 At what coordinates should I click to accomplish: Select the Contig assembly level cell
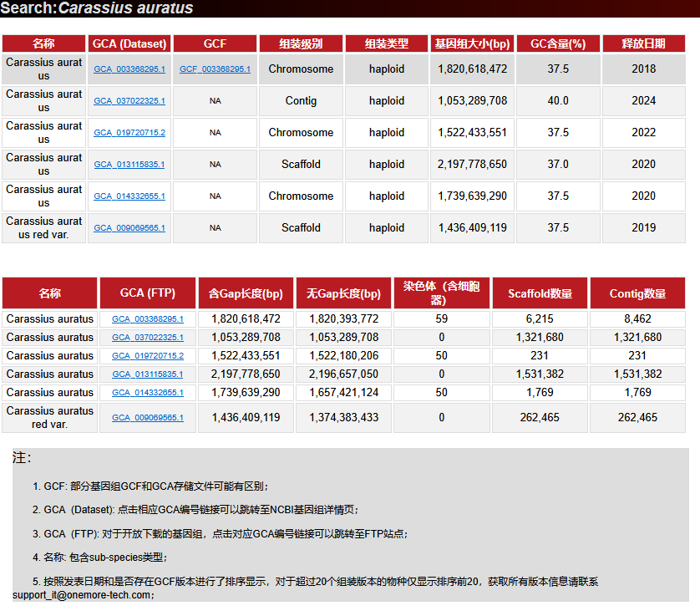(301, 101)
